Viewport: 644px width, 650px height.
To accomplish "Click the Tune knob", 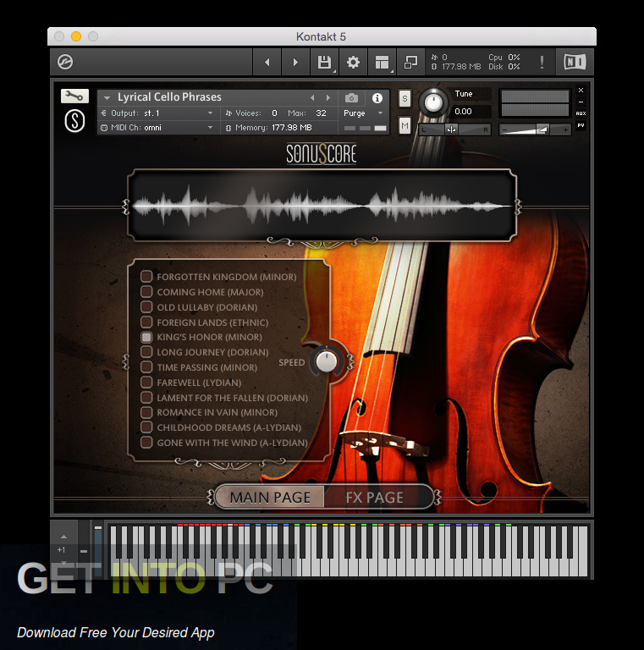I will pyautogui.click(x=433, y=102).
